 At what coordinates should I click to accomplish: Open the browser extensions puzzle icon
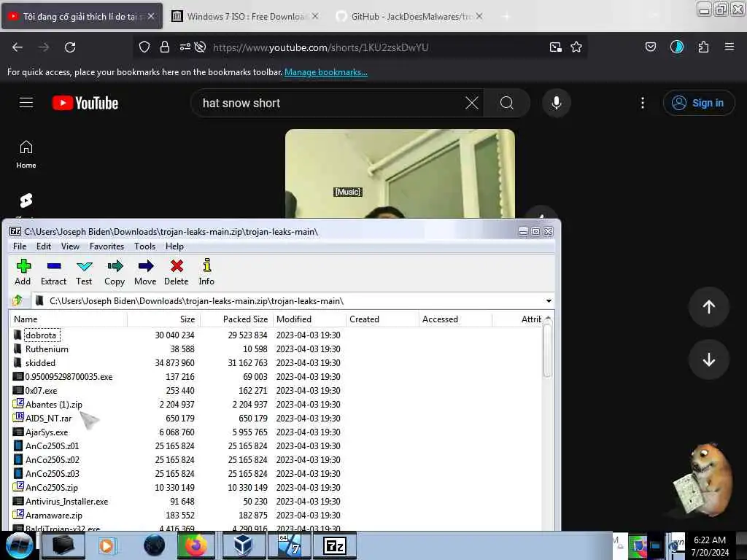click(x=703, y=47)
